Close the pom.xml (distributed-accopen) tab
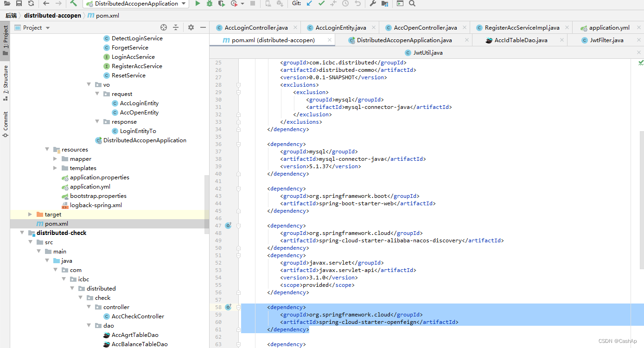Screen dimensions: 644x348 pyautogui.click(x=330, y=40)
